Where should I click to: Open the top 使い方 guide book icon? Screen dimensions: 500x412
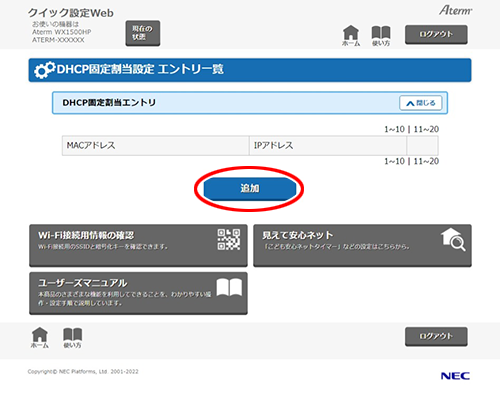point(381,36)
